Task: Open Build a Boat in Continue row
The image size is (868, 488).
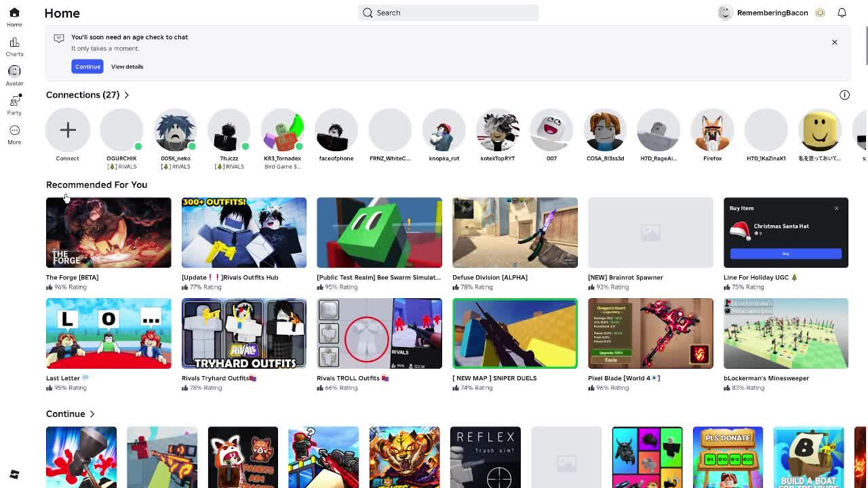Action: coord(809,457)
